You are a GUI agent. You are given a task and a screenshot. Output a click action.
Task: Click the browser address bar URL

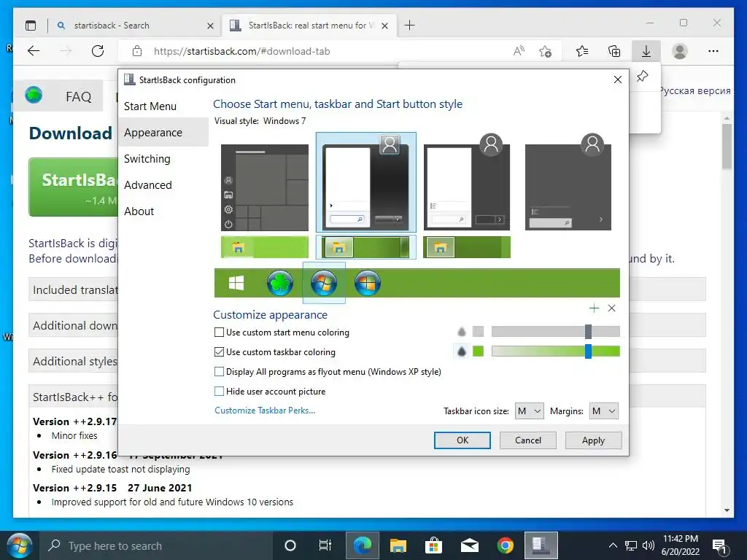point(242,51)
